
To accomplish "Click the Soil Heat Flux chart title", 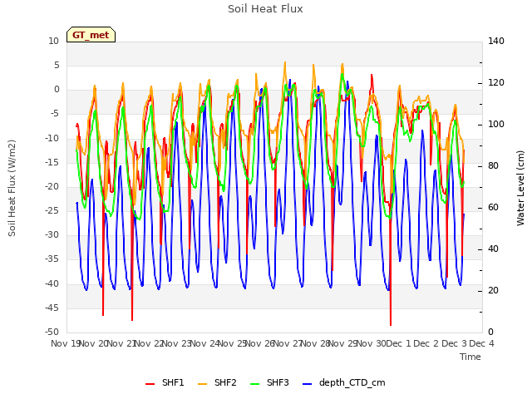I will point(265,9).
